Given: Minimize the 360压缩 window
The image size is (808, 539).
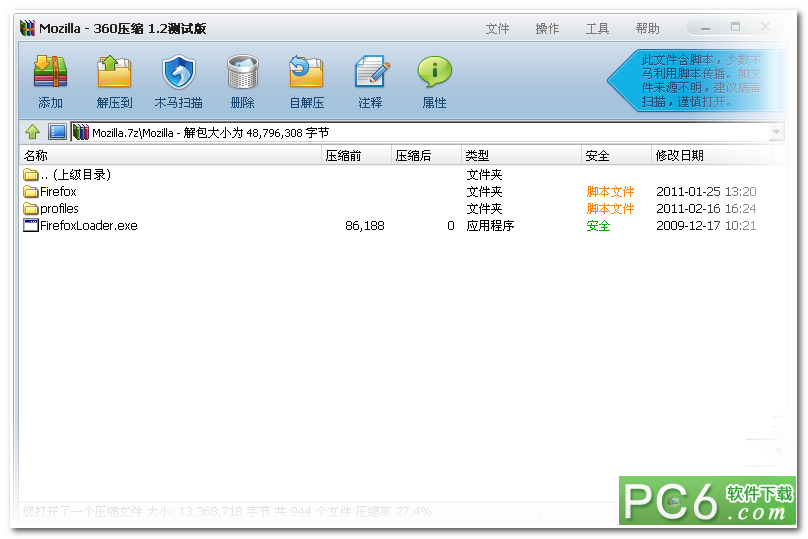Looking at the screenshot, I should tap(705, 28).
